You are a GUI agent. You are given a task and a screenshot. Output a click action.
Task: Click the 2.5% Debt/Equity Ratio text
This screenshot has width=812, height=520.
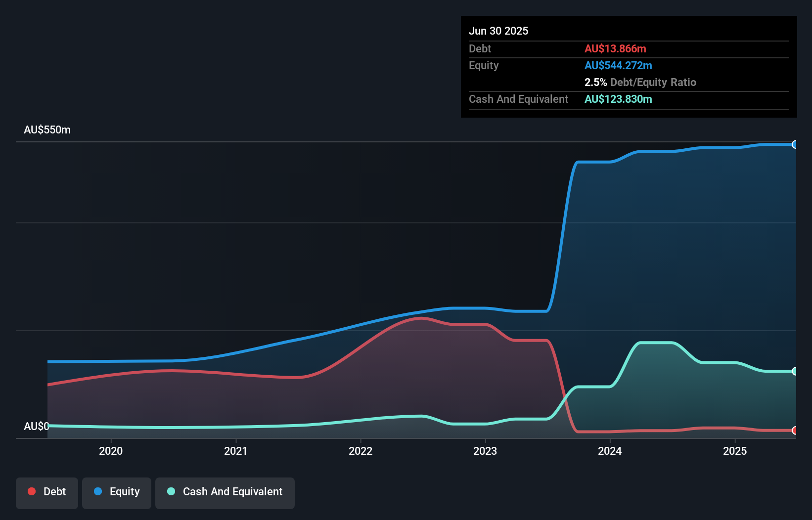click(x=640, y=82)
